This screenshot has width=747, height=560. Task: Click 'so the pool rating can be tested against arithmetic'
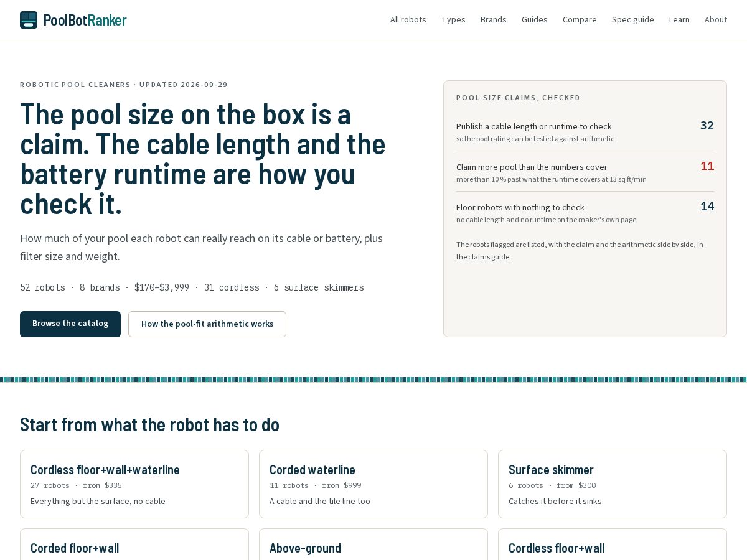(x=535, y=139)
